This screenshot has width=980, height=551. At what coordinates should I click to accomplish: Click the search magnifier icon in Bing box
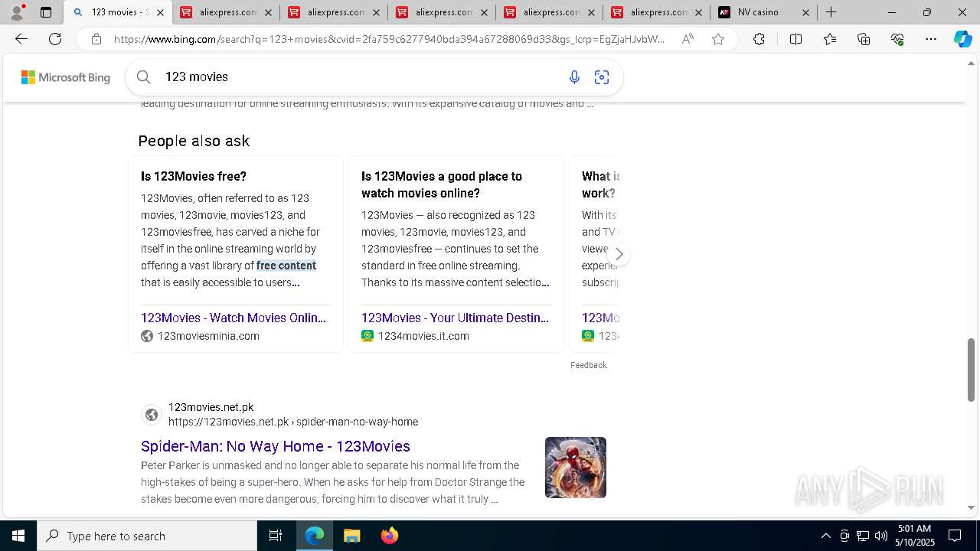coord(143,77)
